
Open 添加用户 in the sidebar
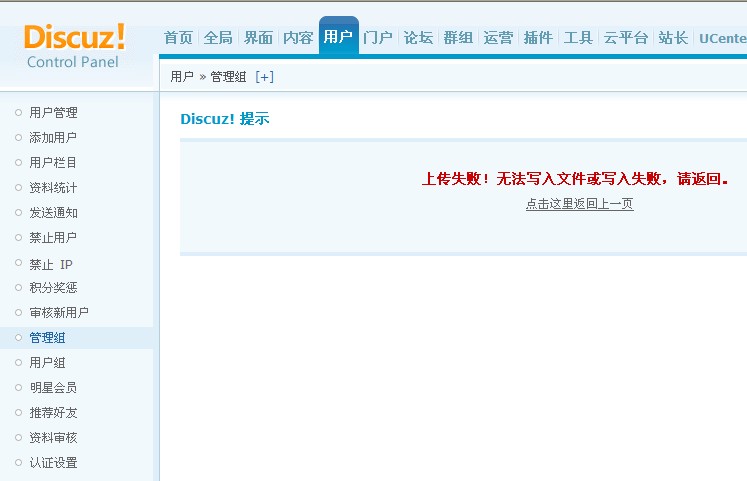point(53,138)
